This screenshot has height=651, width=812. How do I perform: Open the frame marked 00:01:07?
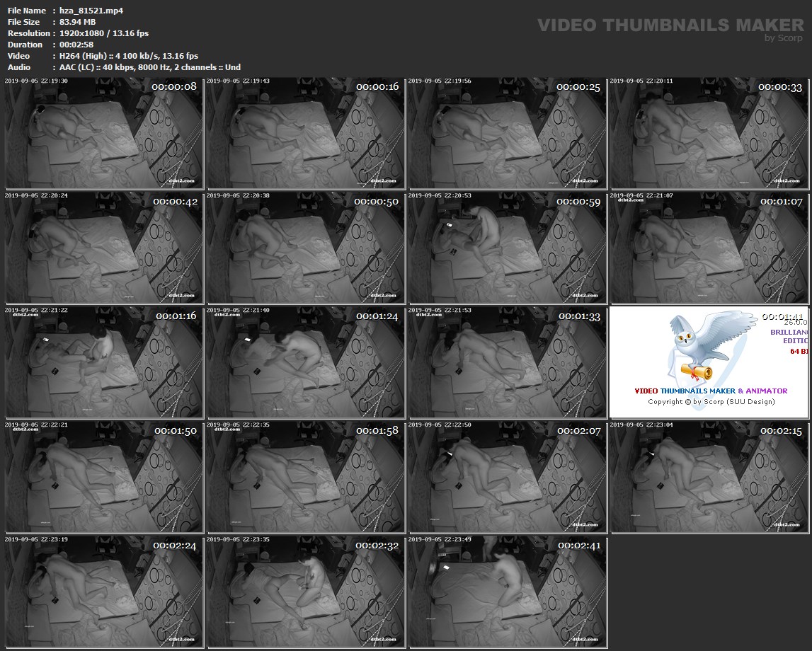pos(709,248)
